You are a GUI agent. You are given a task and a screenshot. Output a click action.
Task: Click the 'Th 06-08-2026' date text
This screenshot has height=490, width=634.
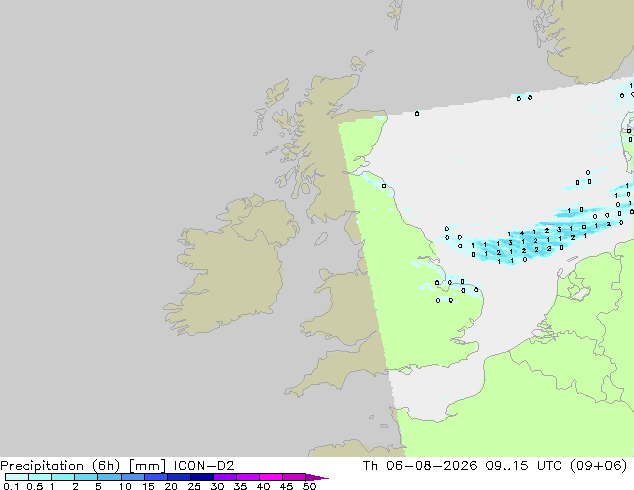pos(420,466)
